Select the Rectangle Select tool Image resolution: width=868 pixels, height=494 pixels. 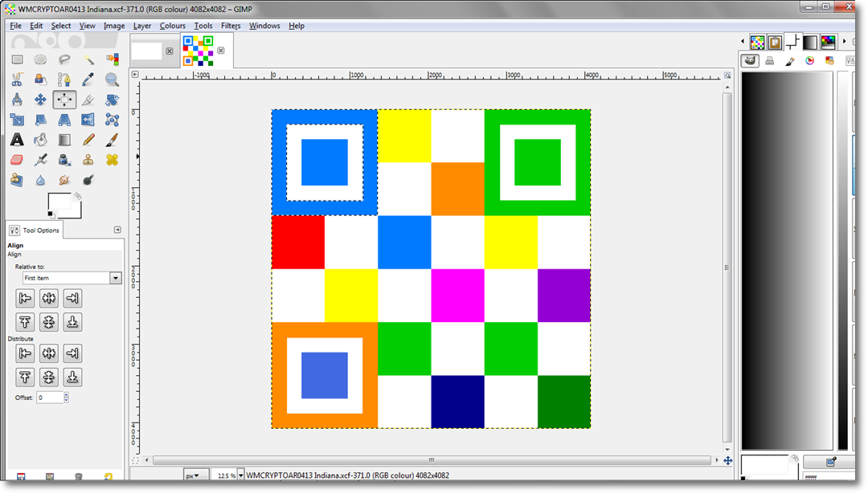(x=17, y=59)
